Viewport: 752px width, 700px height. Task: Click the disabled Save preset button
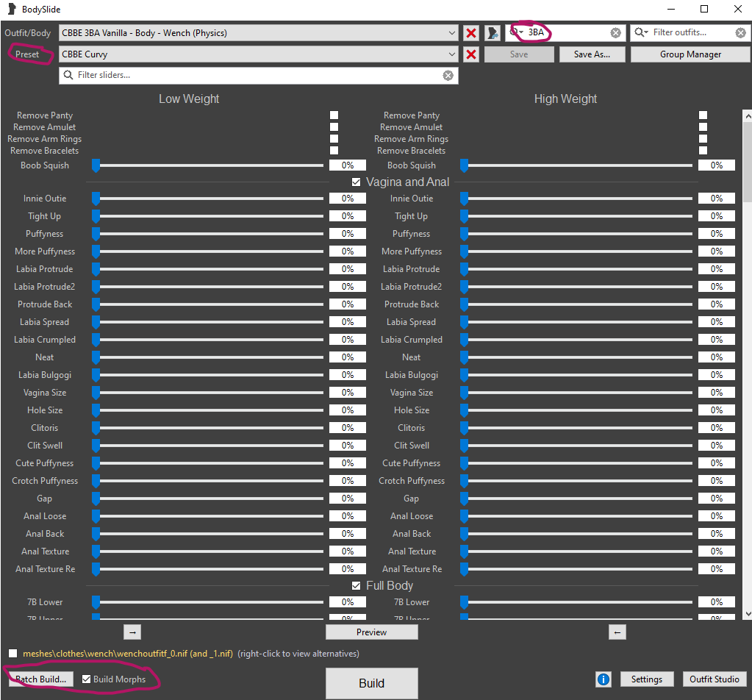[519, 54]
